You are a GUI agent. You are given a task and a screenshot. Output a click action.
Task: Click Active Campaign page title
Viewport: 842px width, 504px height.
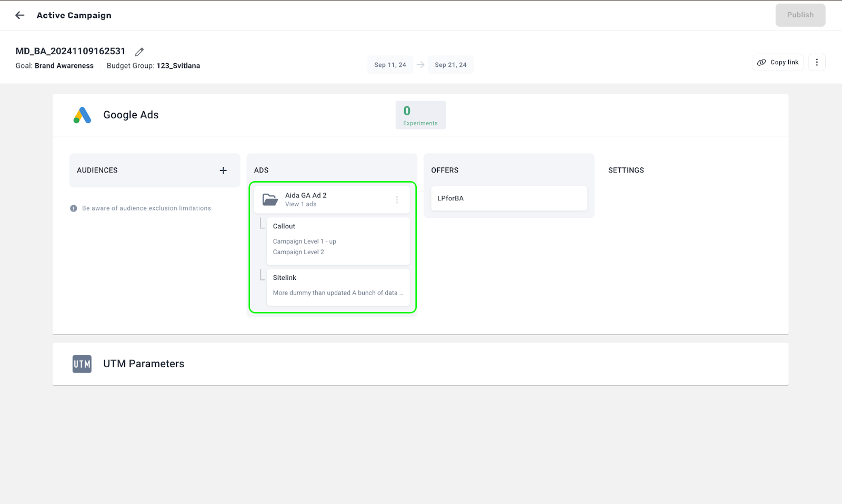pos(74,15)
